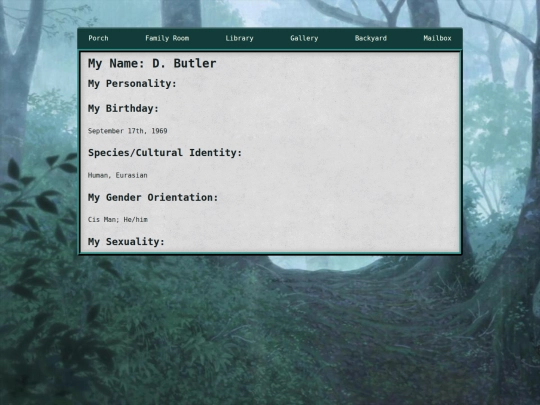Click the 'Species/Cultural Identity:' heading
Image resolution: width=540 pixels, height=405 pixels.
pyautogui.click(x=165, y=153)
